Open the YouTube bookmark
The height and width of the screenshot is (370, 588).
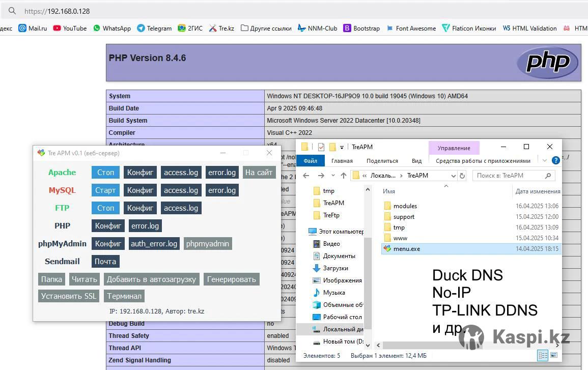point(70,28)
